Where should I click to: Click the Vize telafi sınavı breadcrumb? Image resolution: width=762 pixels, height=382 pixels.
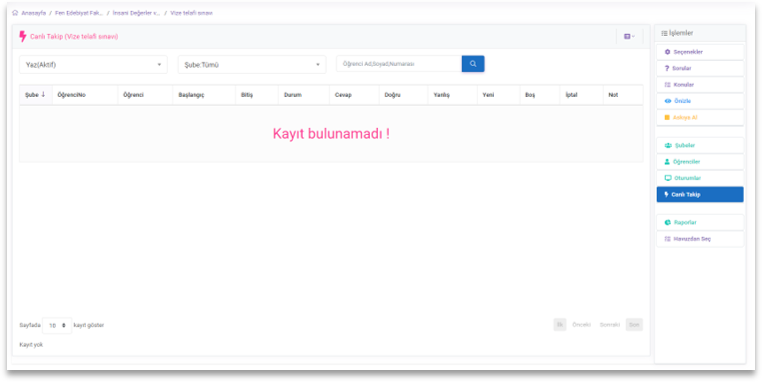[x=191, y=13]
